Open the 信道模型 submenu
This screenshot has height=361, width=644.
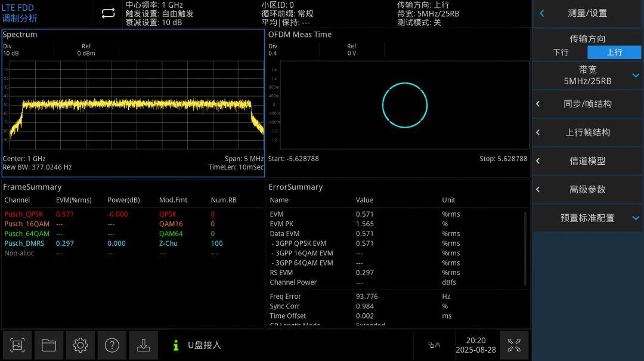587,161
